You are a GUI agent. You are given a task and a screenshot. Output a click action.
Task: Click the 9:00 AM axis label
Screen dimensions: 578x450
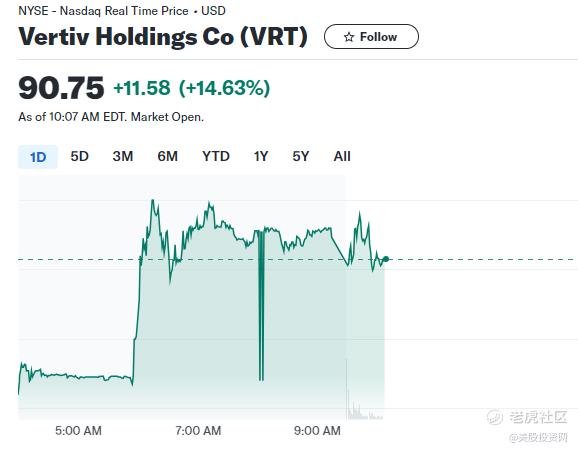click(x=317, y=430)
